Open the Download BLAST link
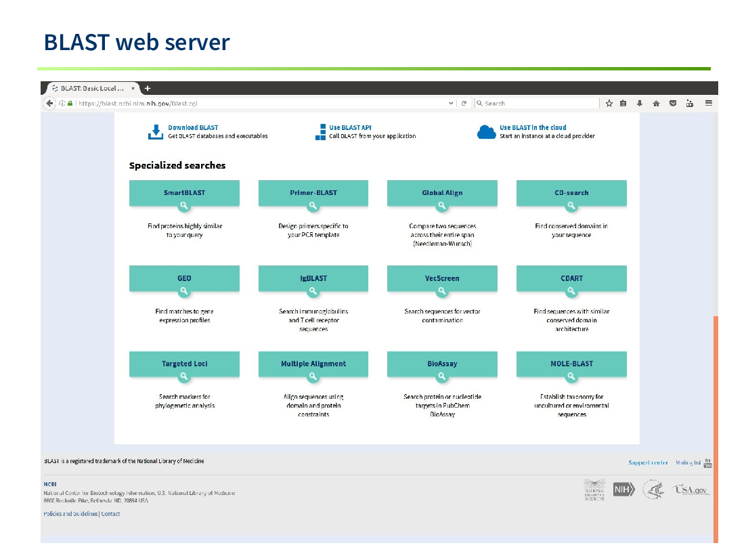Screen dimensions: 746x560 [x=193, y=127]
